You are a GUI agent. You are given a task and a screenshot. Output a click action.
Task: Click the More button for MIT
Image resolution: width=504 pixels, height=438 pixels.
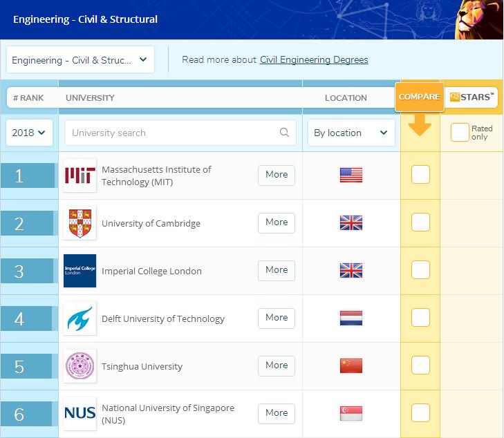click(277, 175)
